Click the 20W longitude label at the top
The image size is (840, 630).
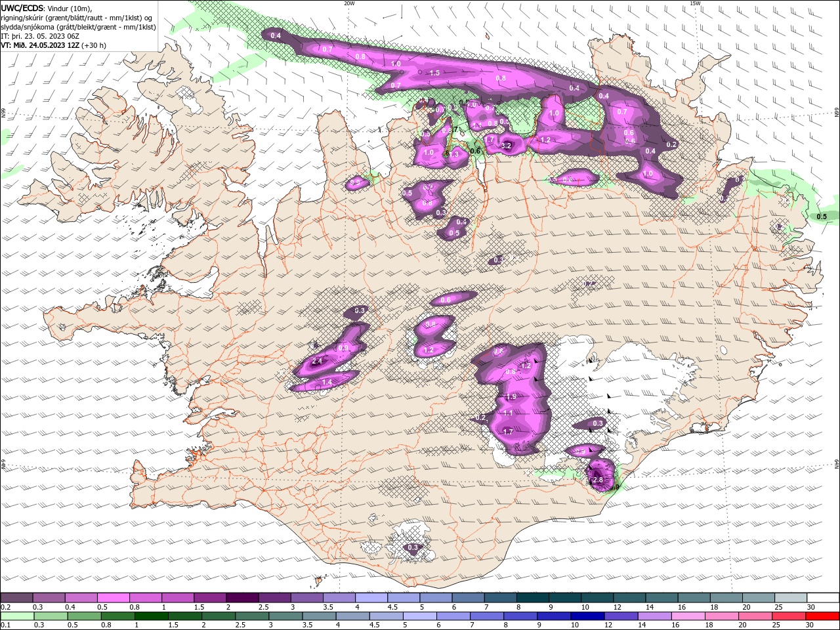click(349, 3)
